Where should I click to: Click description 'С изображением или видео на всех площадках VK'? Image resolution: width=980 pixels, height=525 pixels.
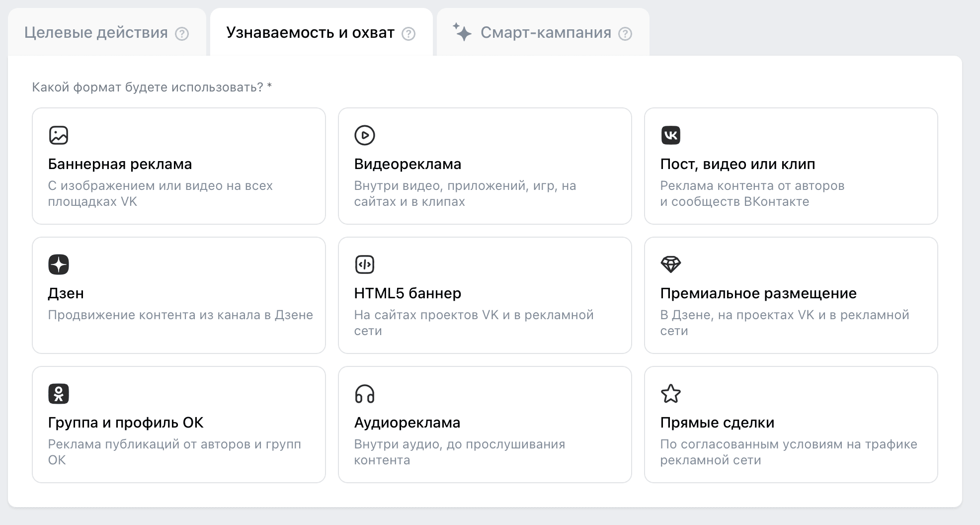161,193
